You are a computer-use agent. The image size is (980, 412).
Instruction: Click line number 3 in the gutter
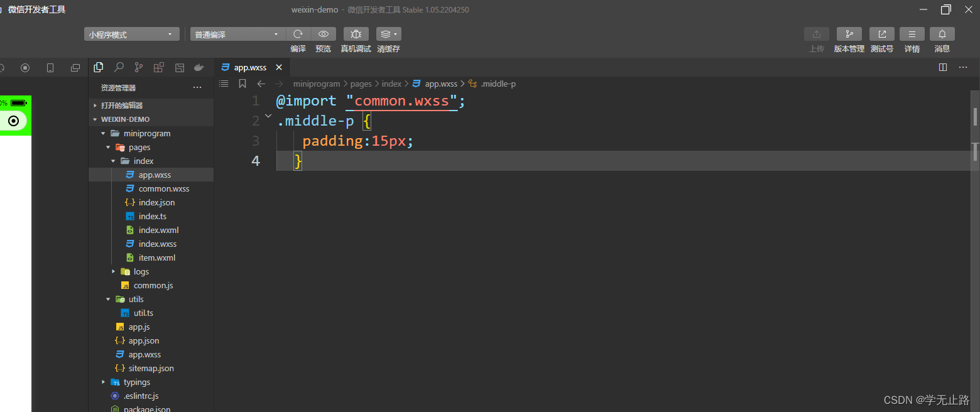pyautogui.click(x=255, y=141)
